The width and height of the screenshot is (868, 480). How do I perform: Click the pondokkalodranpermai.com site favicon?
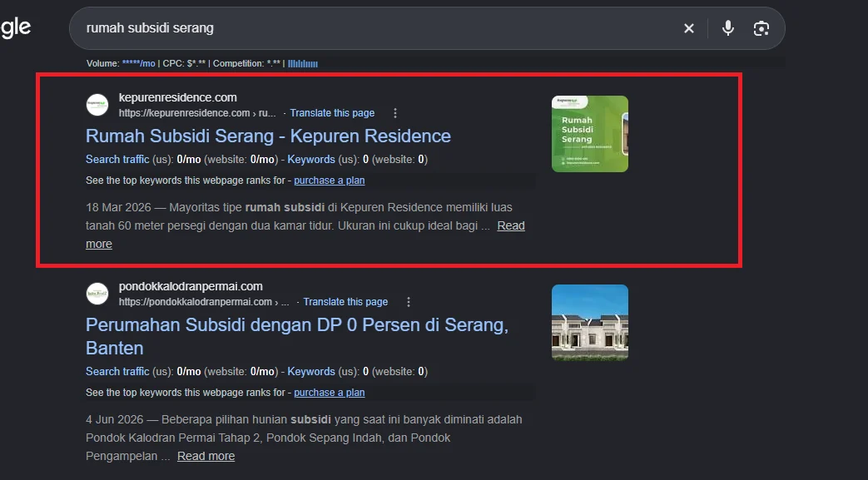[97, 294]
